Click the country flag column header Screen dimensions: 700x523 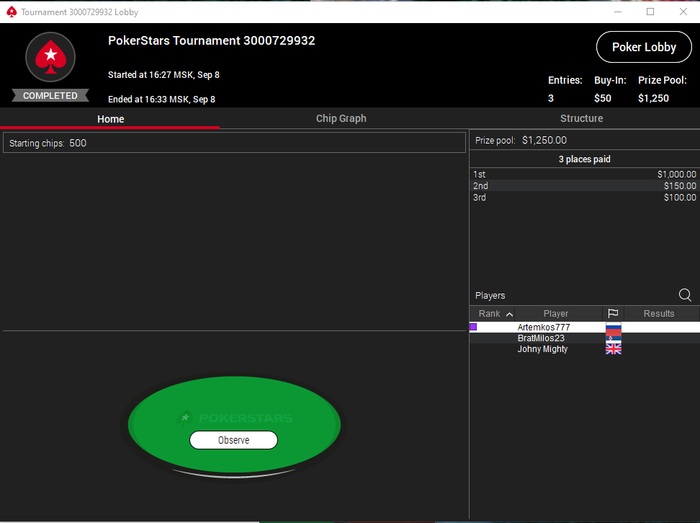click(x=613, y=314)
